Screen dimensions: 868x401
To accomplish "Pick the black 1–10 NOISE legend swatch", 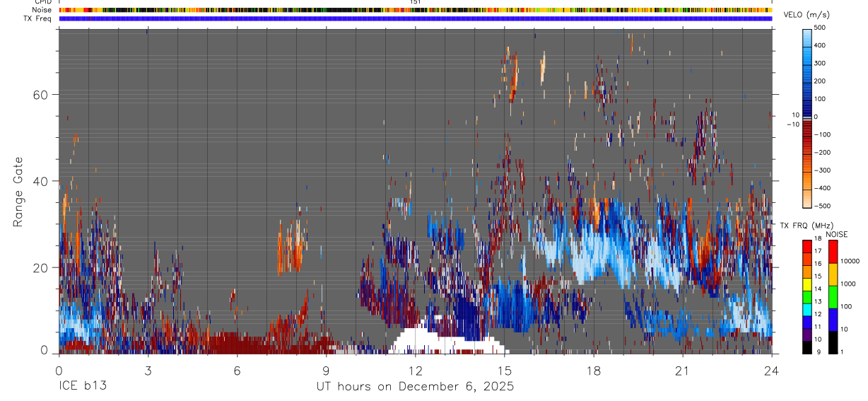I will click(x=833, y=342).
